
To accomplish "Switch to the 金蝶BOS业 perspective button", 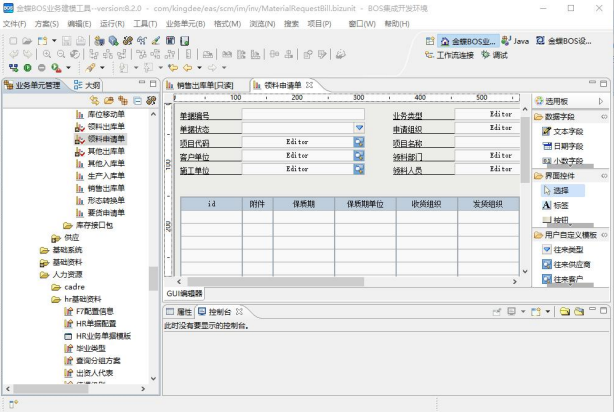I will click(x=468, y=41).
